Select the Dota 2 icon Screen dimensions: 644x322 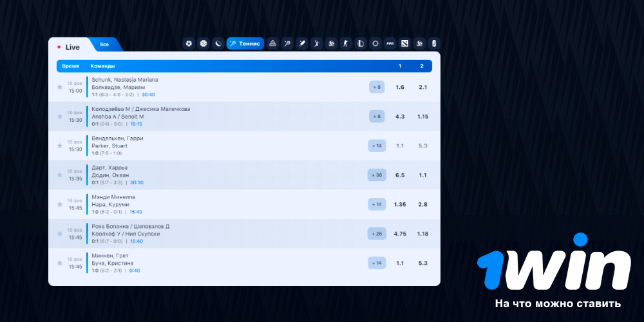[404, 44]
